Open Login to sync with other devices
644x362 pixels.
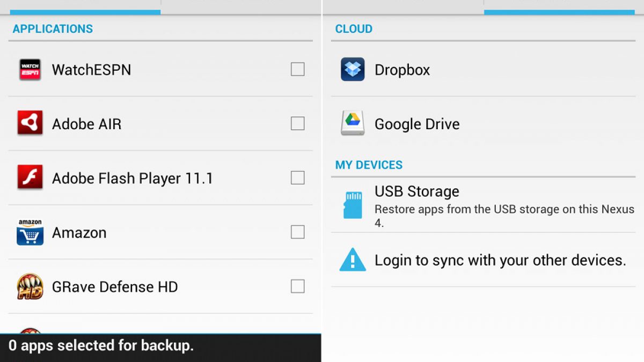click(500, 261)
